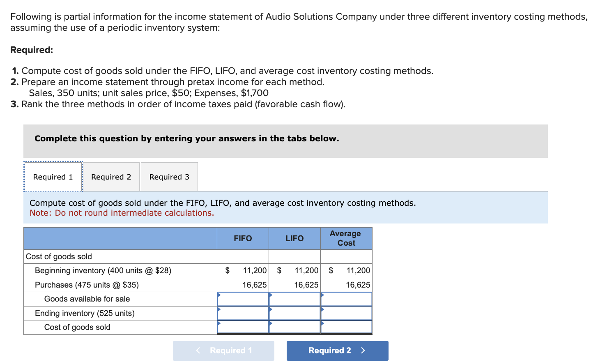This screenshot has height=364, width=598.
Task: Click the LIFO column header
Action: (x=294, y=238)
